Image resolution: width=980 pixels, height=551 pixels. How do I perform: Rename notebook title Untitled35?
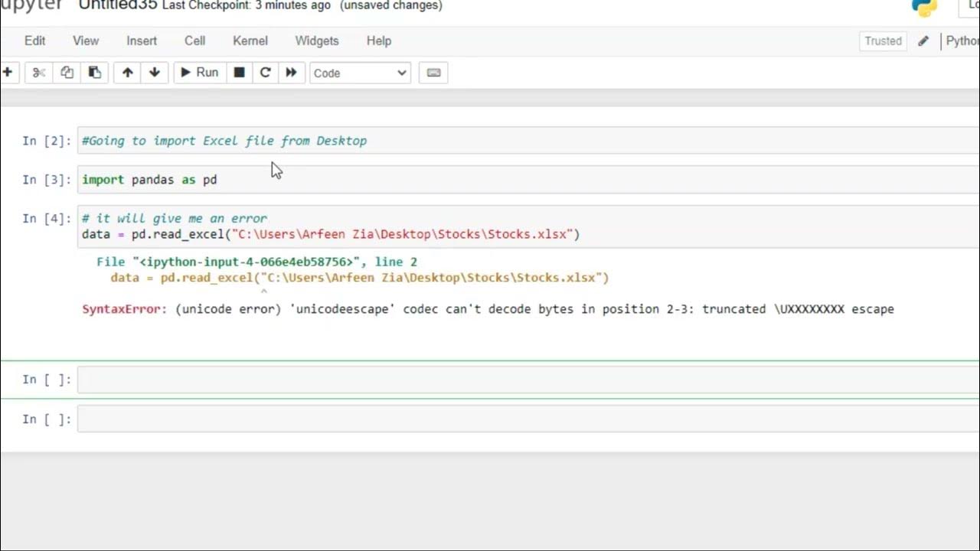pyautogui.click(x=118, y=5)
